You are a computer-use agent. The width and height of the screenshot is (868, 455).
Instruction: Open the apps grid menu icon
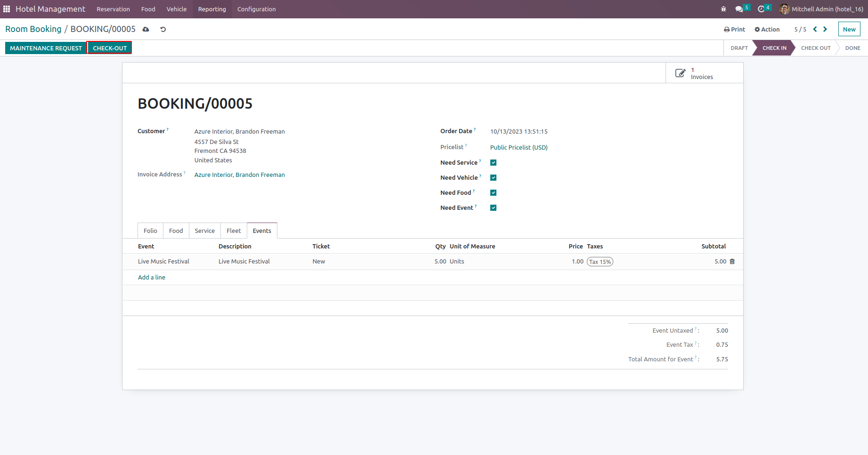point(7,9)
